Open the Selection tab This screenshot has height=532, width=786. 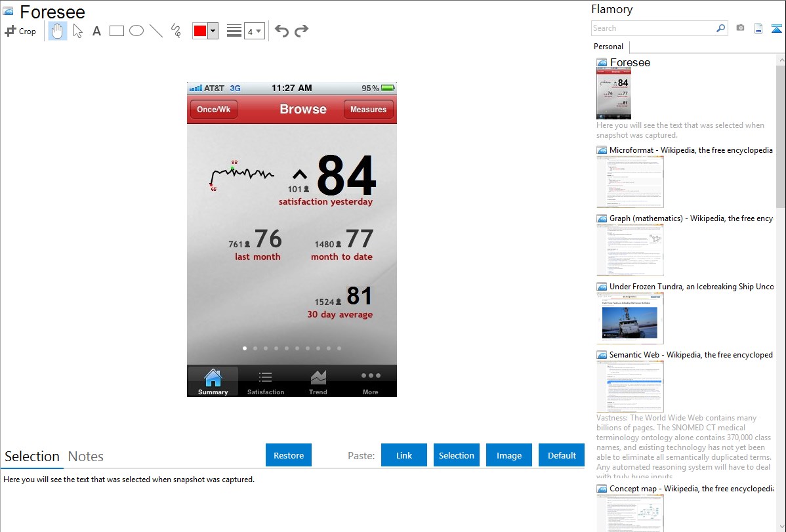pos(32,457)
